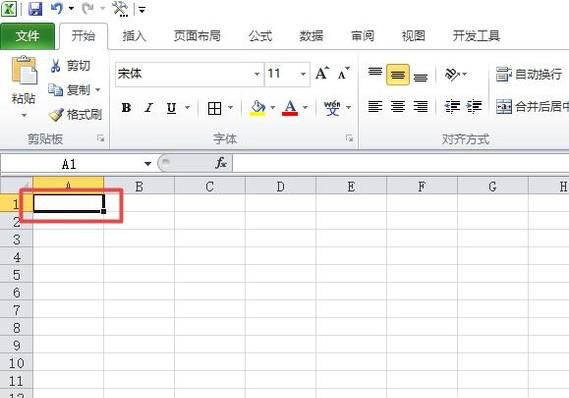
Task: Click the tools icon in quick access toolbar
Action: [120, 9]
